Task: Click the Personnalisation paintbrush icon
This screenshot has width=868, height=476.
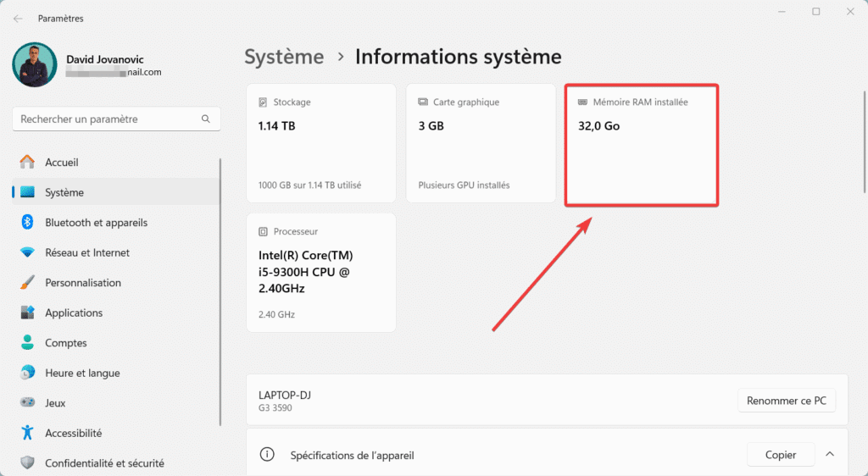Action: coord(28,283)
